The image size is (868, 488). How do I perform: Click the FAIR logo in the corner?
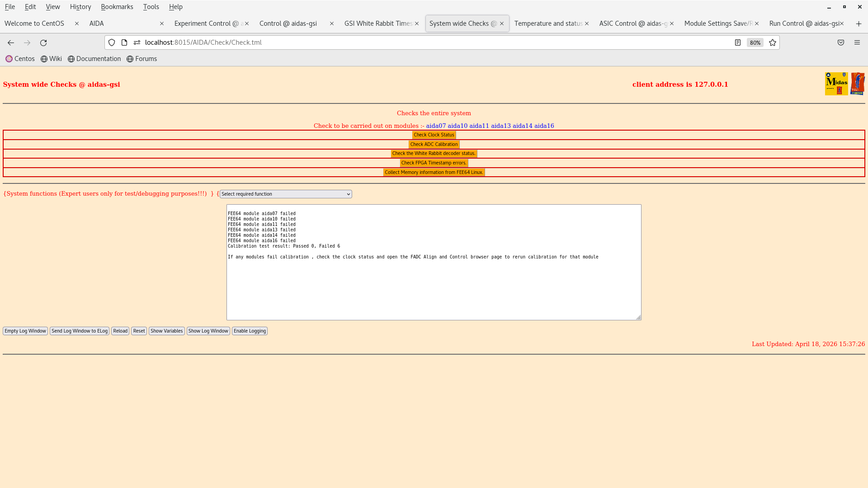click(x=858, y=84)
